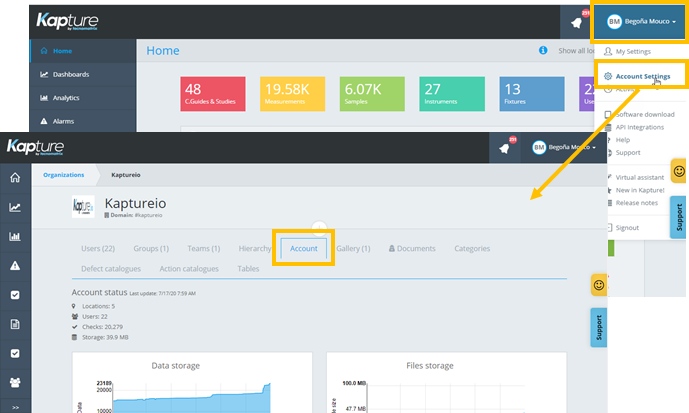Choose Signout from user menu
Image resolution: width=689 pixels, height=413 pixels.
627,228
